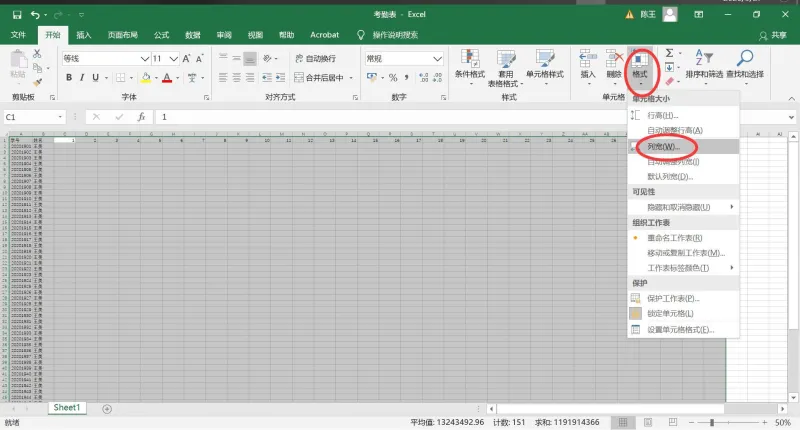
Task: Click the Fill down arrow icon
Action: tap(669, 67)
